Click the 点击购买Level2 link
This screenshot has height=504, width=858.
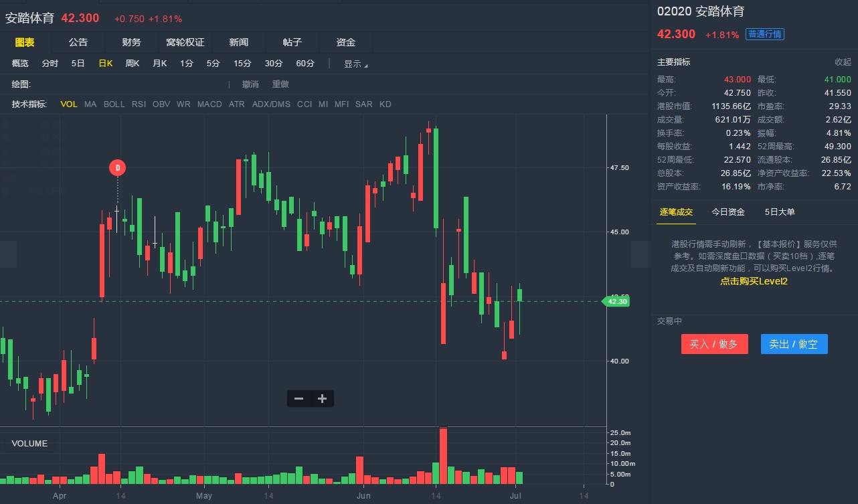coord(754,282)
